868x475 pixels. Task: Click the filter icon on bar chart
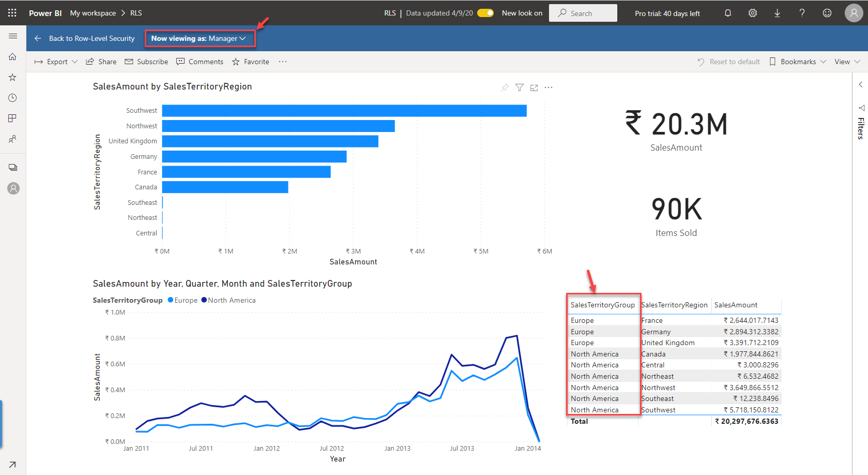pyautogui.click(x=520, y=88)
